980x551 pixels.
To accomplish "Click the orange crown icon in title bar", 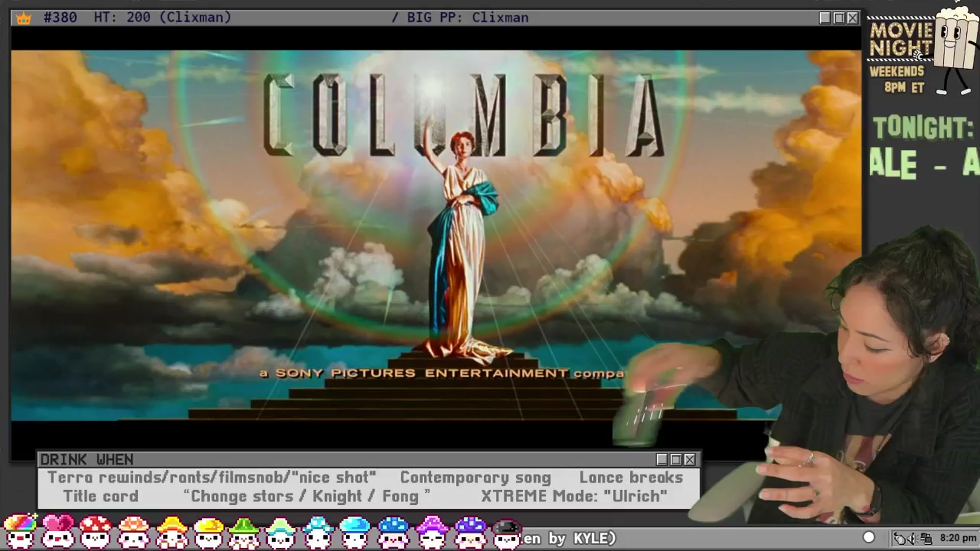I will 23,18.
